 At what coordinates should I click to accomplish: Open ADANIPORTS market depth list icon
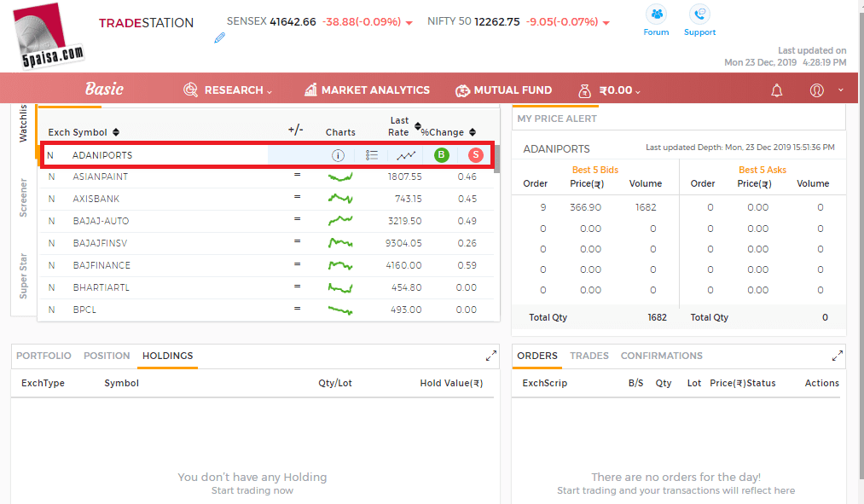372,155
